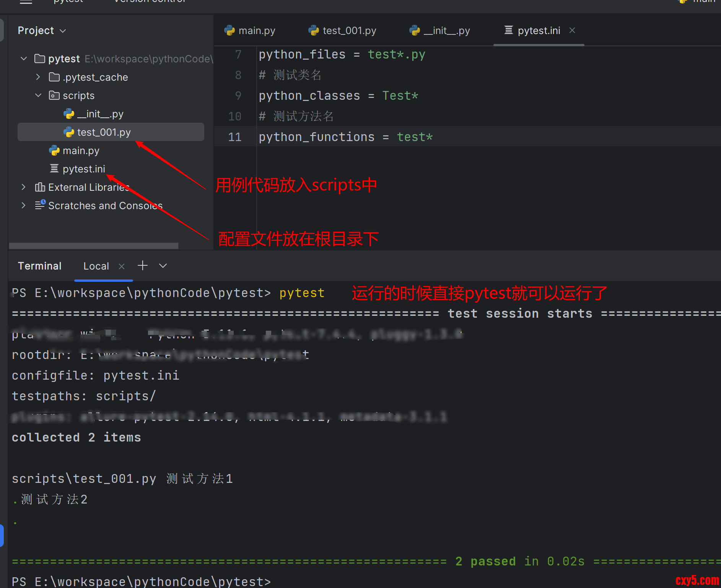Collapse the pytest project root folder
721x588 pixels.
pos(24,58)
